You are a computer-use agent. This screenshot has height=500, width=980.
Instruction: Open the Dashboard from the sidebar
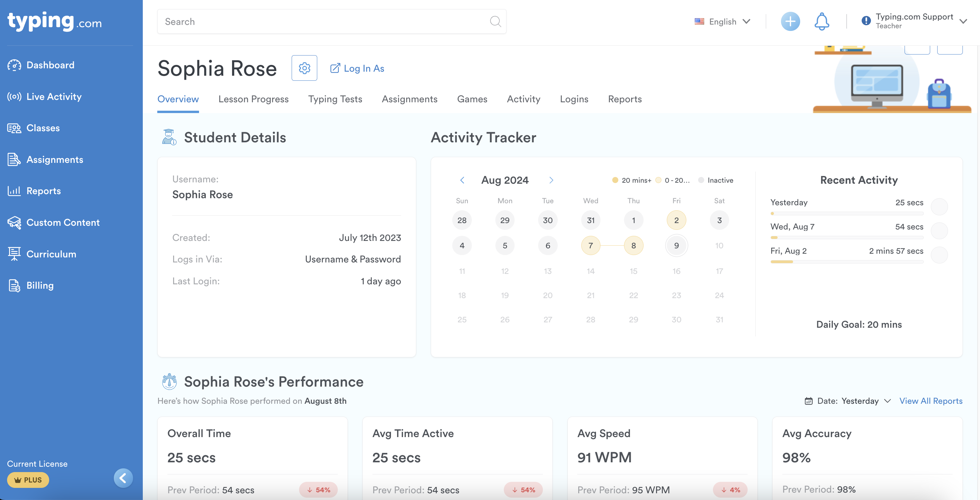point(50,65)
